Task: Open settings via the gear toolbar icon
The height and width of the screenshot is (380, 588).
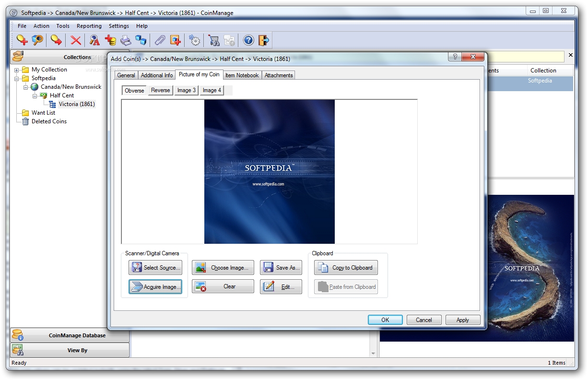Action: 195,40
